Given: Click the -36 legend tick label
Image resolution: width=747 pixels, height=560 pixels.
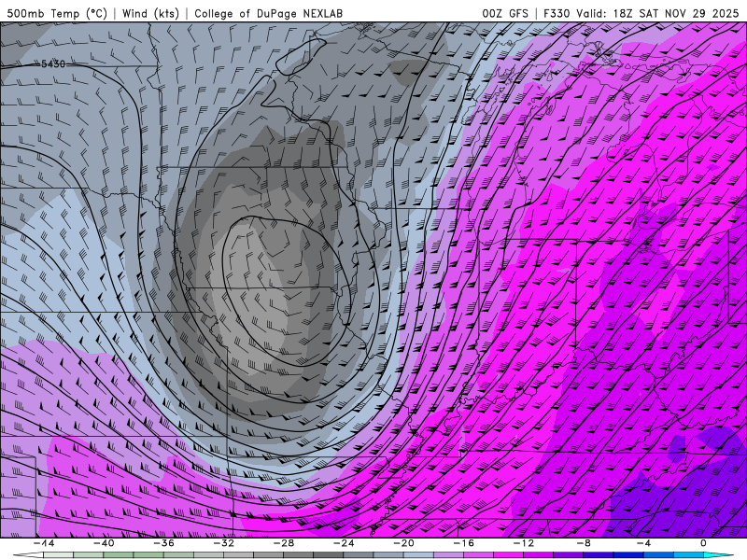Looking at the screenshot, I should [x=163, y=543].
